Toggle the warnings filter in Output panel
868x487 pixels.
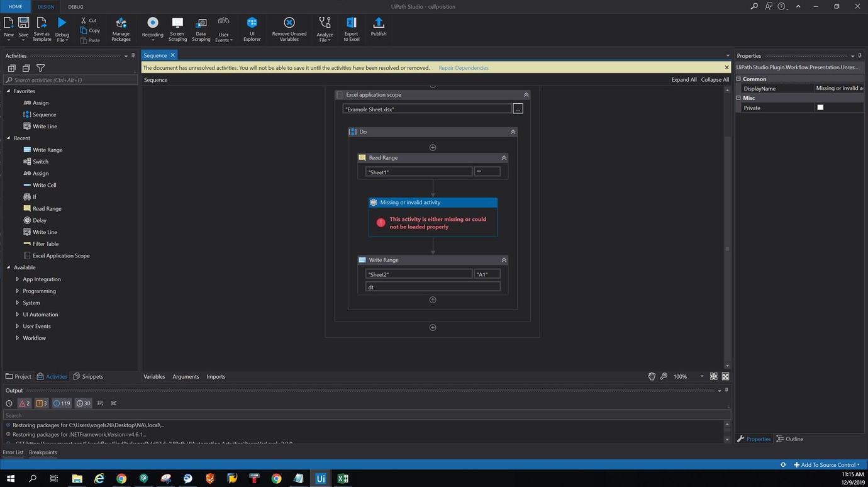pyautogui.click(x=42, y=403)
